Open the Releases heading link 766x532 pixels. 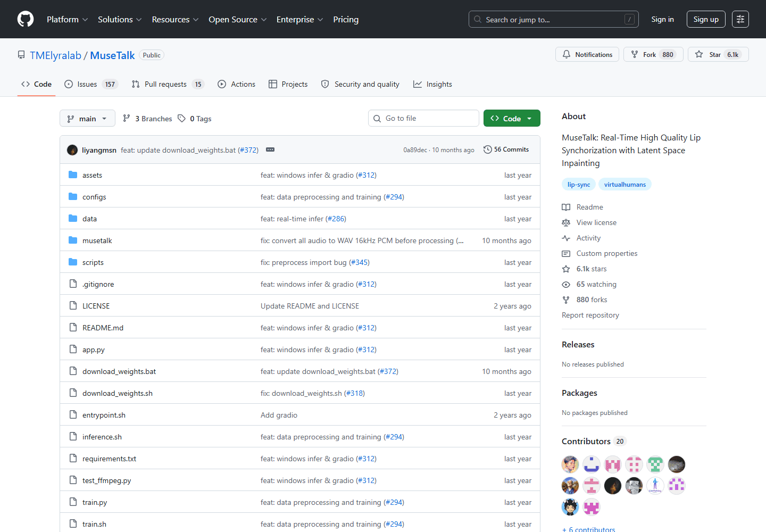coord(578,344)
